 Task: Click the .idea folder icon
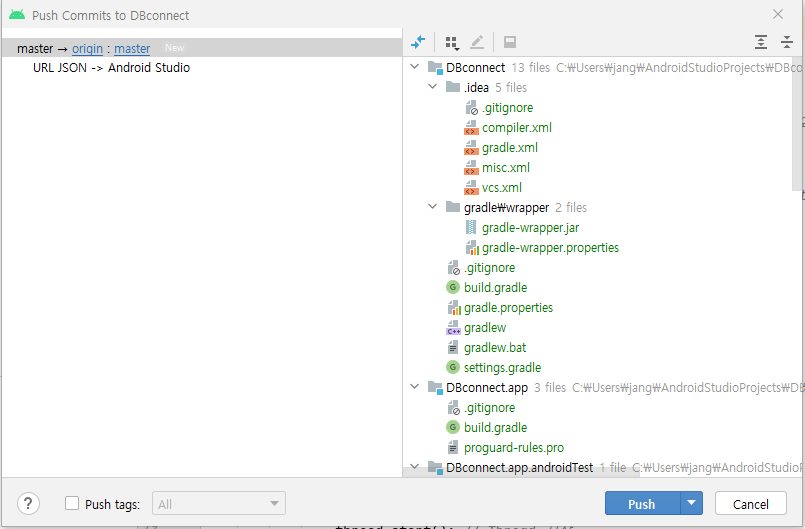point(453,86)
